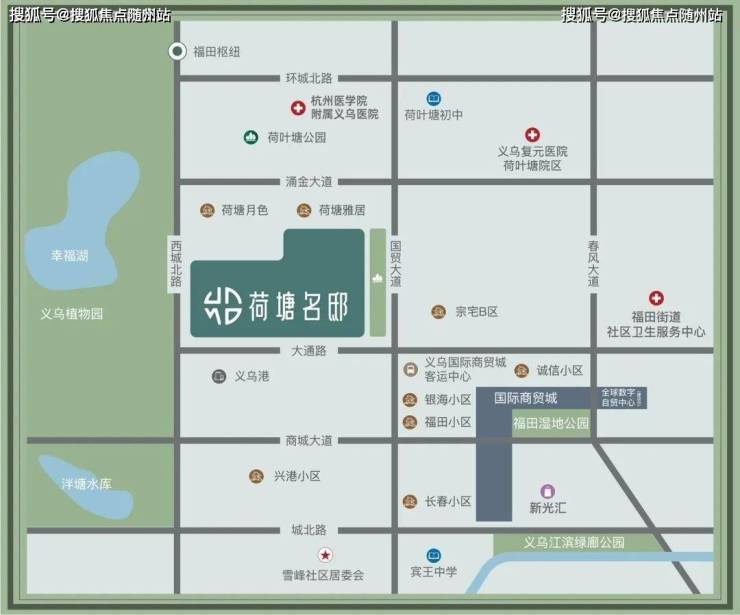Screen dimensions: 740x615
Task: Click the gray icon beside 义乌港
Action: (219, 376)
